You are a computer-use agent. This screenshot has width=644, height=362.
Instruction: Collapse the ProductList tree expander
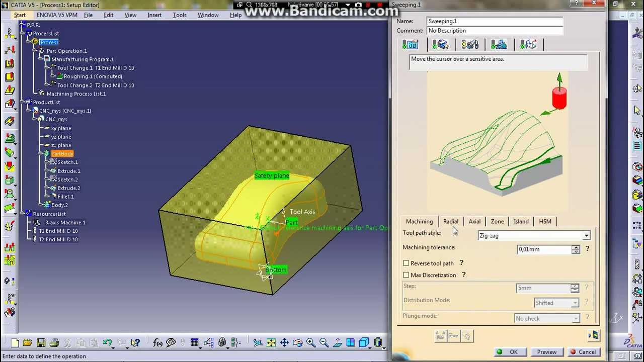(x=23, y=102)
